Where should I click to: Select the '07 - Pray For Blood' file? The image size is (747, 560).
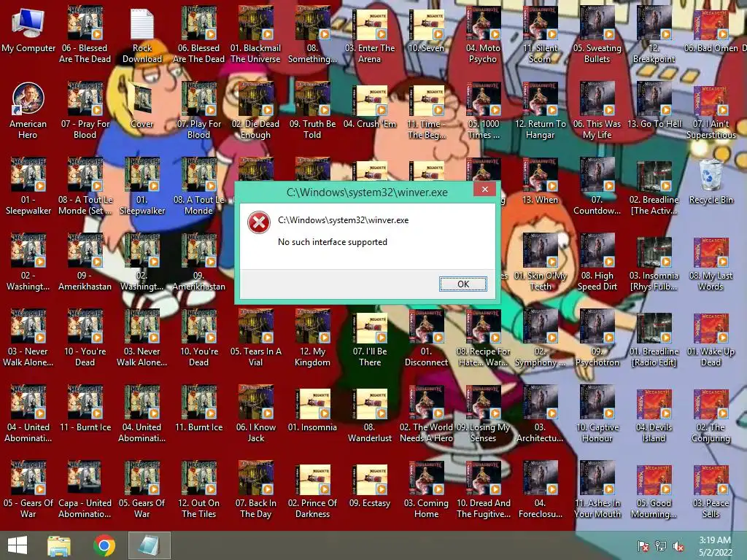coord(85,111)
